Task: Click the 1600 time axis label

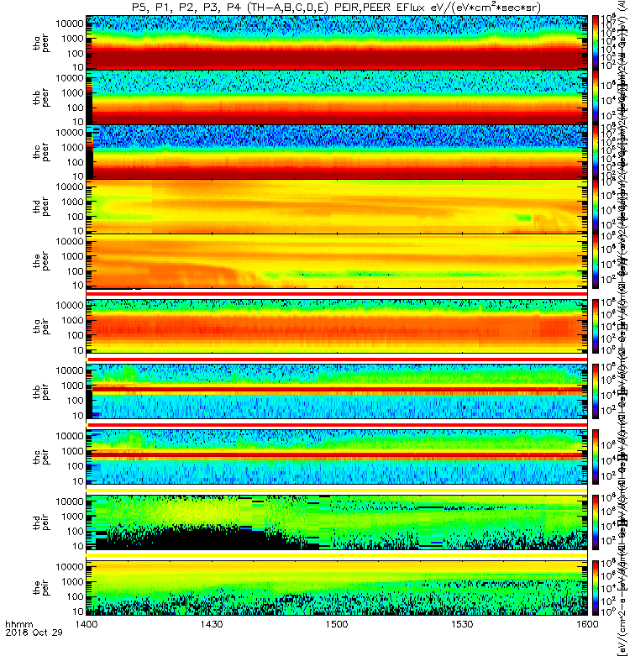Action: [587, 624]
